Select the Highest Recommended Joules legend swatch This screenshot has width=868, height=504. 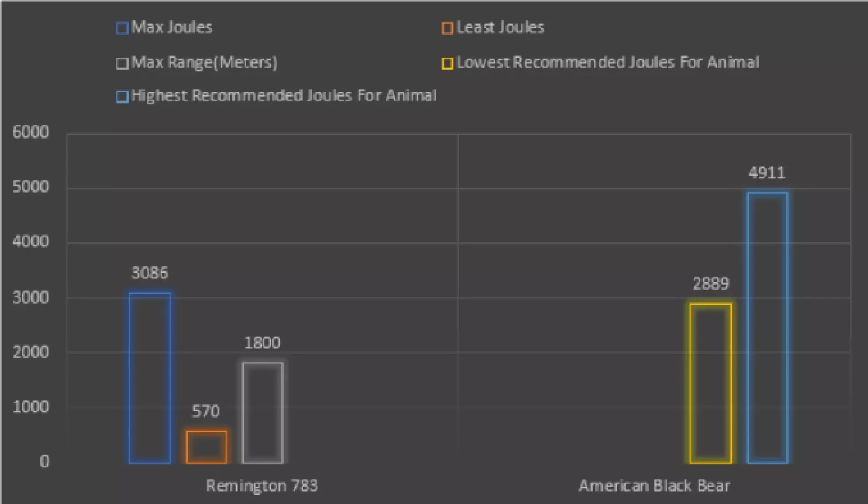(x=122, y=96)
